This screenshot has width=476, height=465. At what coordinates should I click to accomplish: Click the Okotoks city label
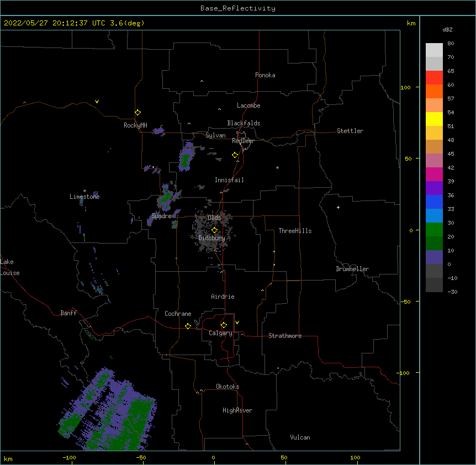pyautogui.click(x=228, y=387)
